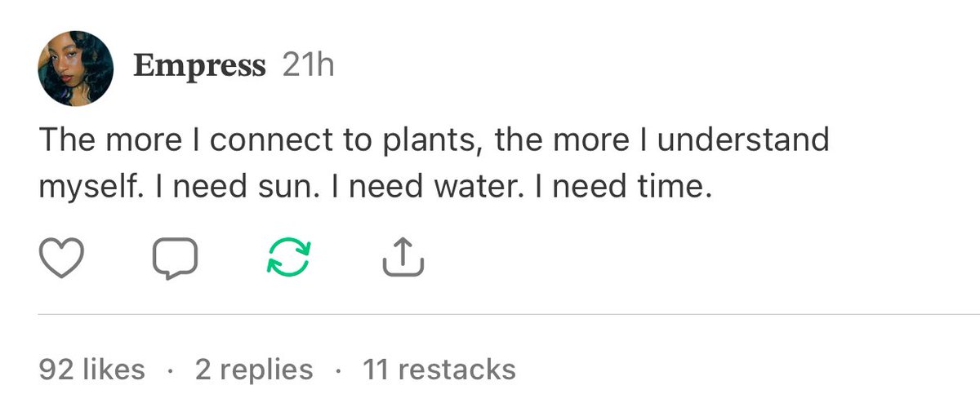The image size is (980, 403).
Task: Open Empress's profile picture
Action: [76, 69]
